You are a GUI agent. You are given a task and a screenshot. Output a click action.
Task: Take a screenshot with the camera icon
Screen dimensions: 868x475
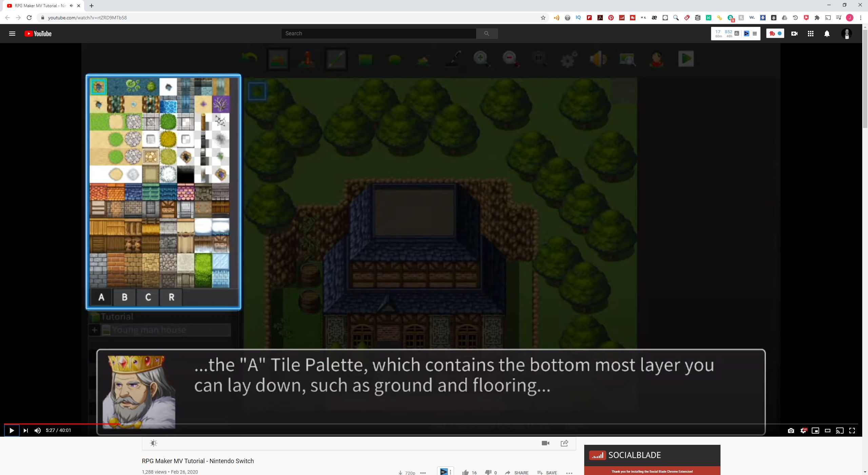(x=791, y=431)
